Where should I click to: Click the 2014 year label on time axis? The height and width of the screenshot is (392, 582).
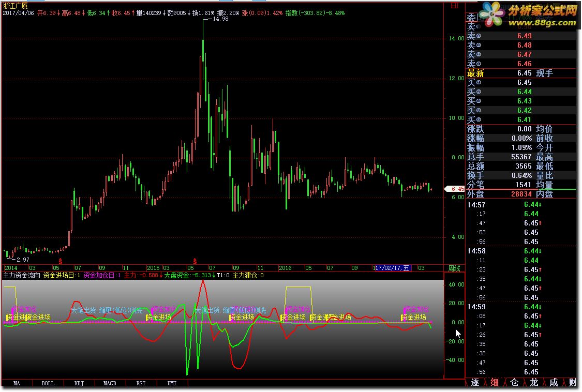click(11, 268)
